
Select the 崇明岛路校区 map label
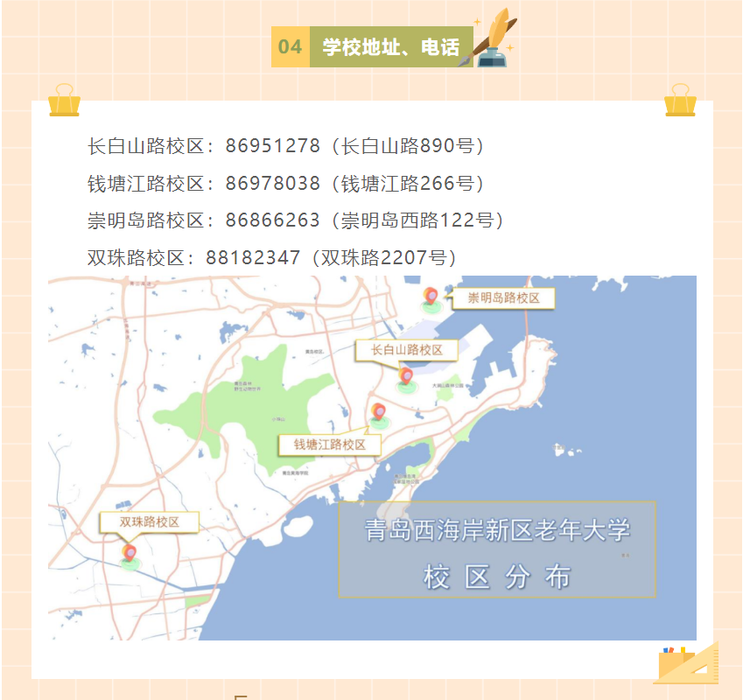coord(503,298)
